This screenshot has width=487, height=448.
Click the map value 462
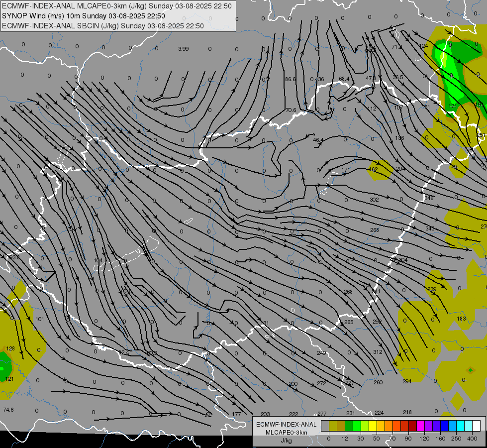coord(373,169)
